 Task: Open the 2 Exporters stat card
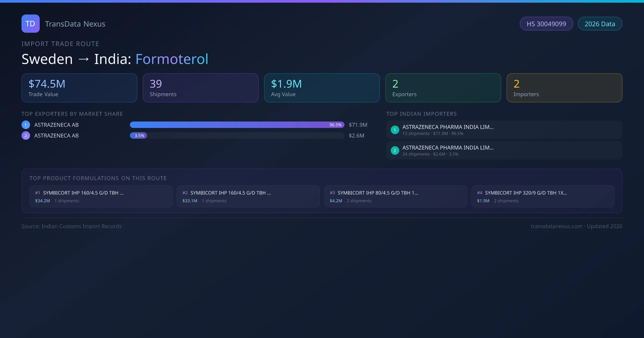[443, 88]
